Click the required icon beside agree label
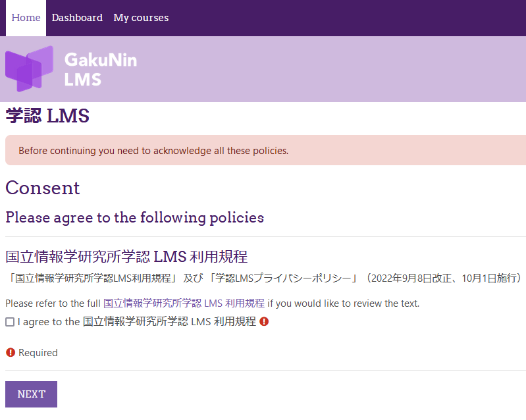The height and width of the screenshot is (420, 526). (264, 322)
